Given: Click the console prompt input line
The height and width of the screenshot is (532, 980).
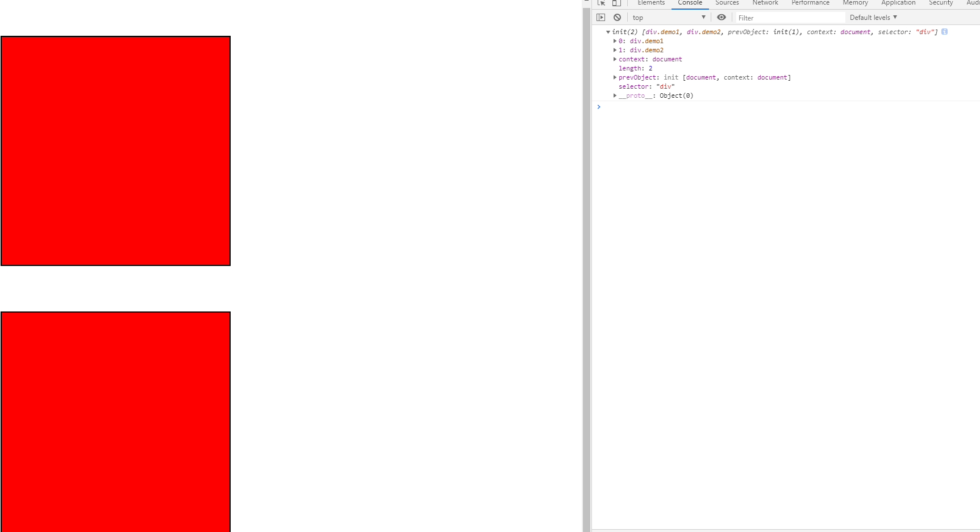Looking at the screenshot, I should 790,107.
